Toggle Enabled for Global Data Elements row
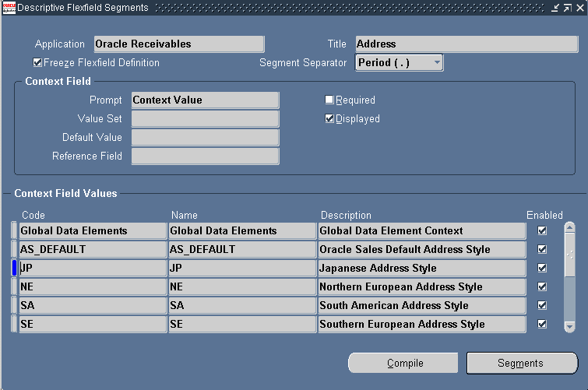This screenshot has height=390, width=588. pos(542,230)
